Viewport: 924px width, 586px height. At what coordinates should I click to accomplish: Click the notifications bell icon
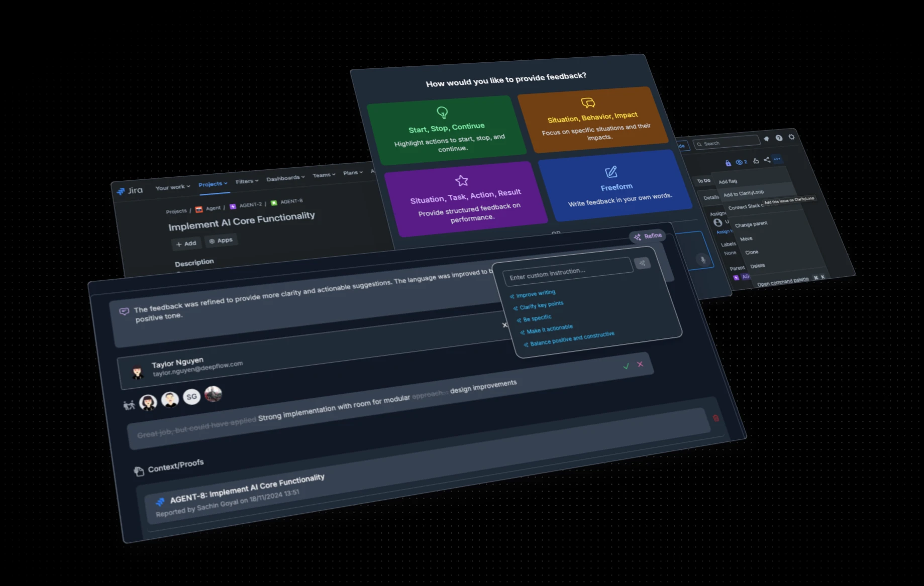tap(766, 139)
